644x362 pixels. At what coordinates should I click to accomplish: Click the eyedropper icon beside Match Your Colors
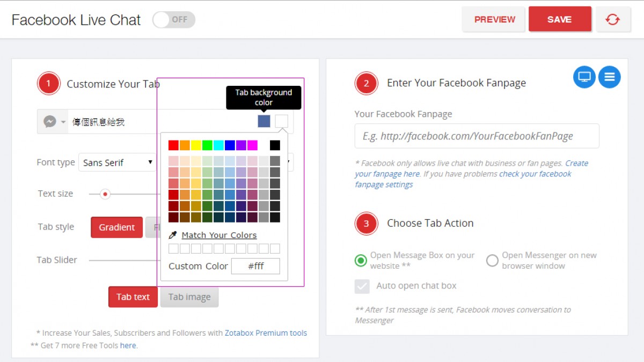pos(173,235)
